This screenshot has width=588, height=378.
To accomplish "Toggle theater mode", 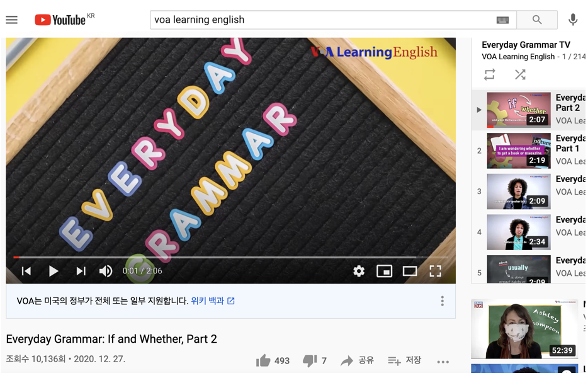I will coord(410,271).
